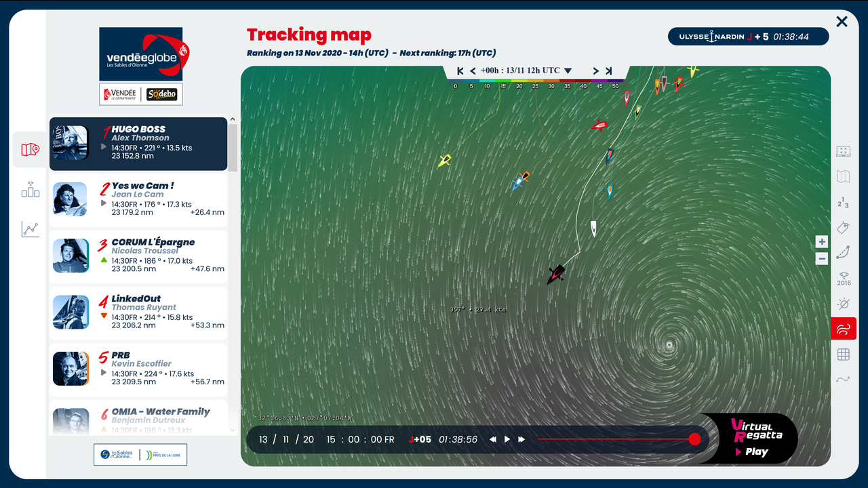Jump to last wind forecast time
868x488 pixels.
(609, 71)
